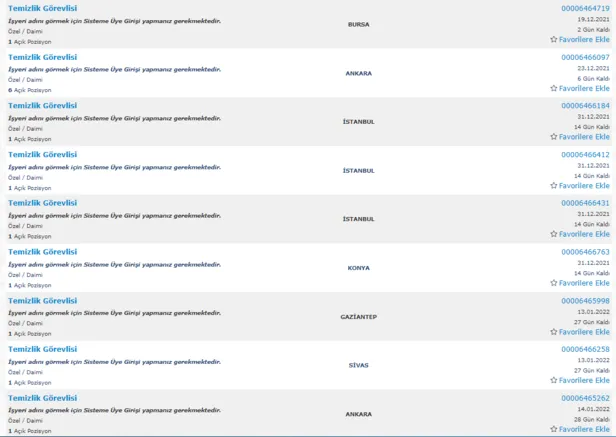This screenshot has width=616, height=437.
Task: Open the Temizlik Görevlisi title for Konya
Action: [42, 252]
